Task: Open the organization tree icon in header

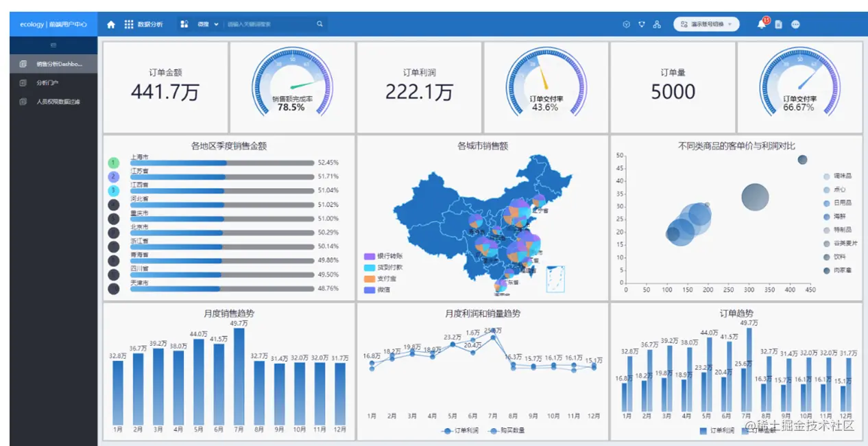Action: pyautogui.click(x=657, y=24)
